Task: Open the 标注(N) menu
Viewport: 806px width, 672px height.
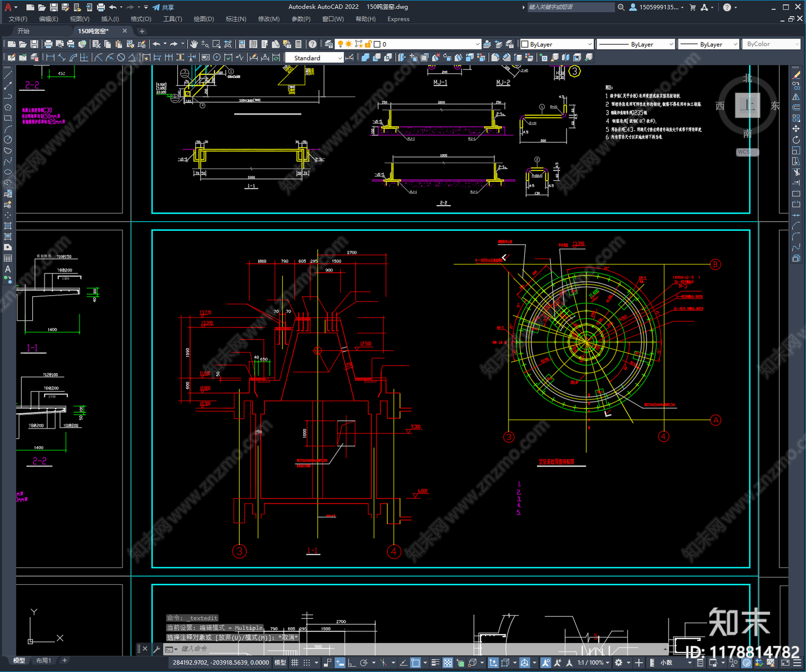Action: 236,19
